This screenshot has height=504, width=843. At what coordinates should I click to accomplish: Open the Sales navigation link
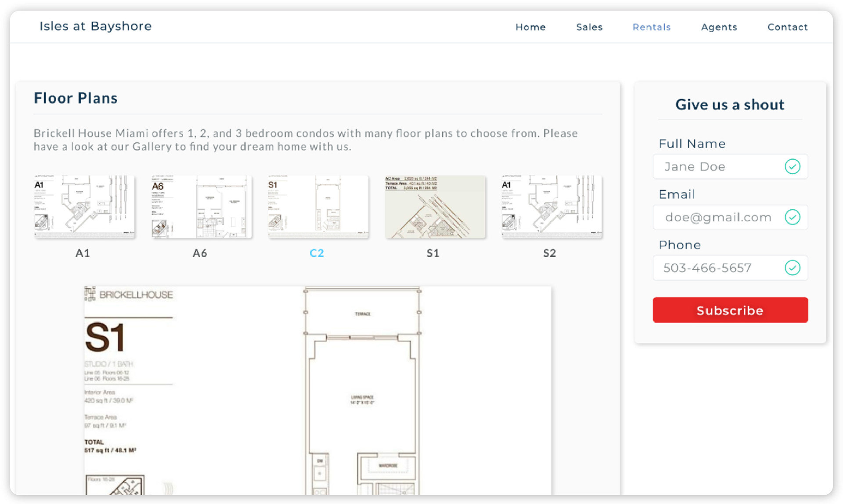pyautogui.click(x=589, y=27)
